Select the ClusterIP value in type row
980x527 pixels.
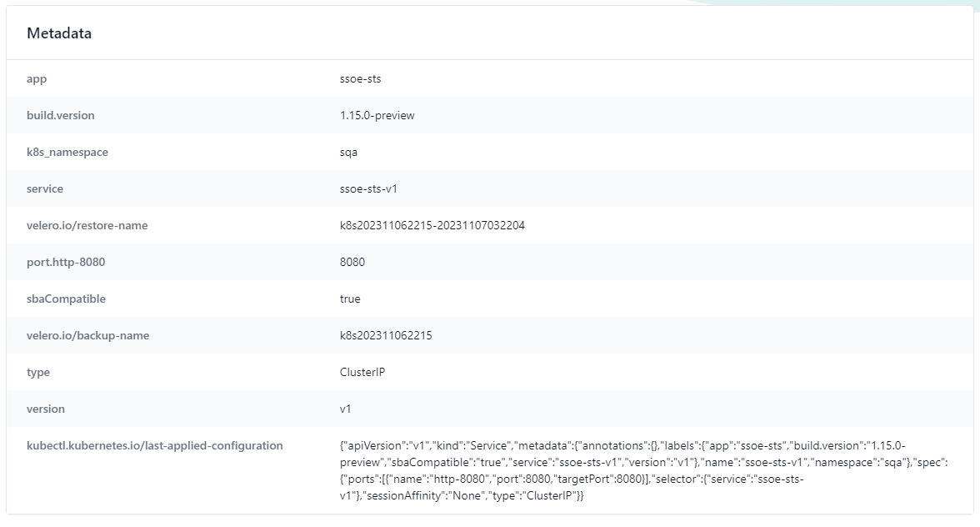[x=362, y=372]
